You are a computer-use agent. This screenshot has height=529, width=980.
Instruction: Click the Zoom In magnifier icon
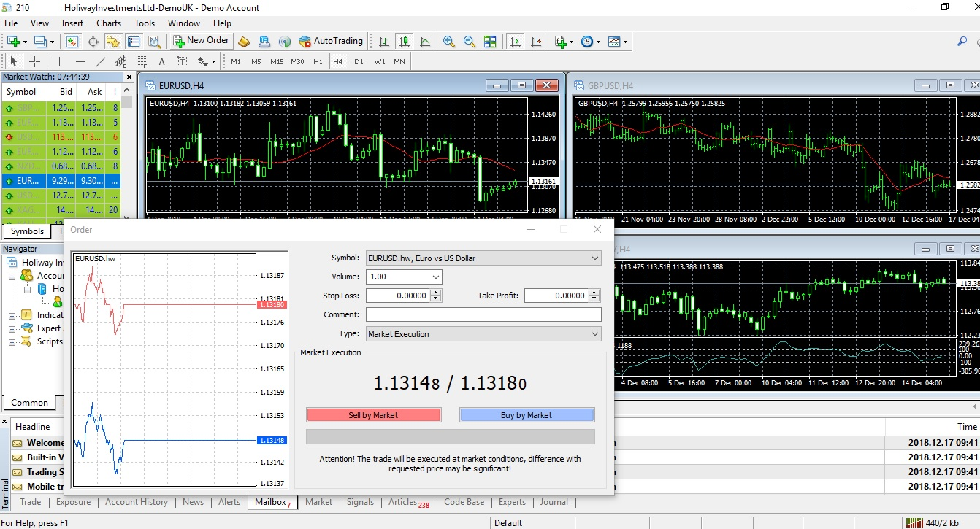[x=449, y=42]
